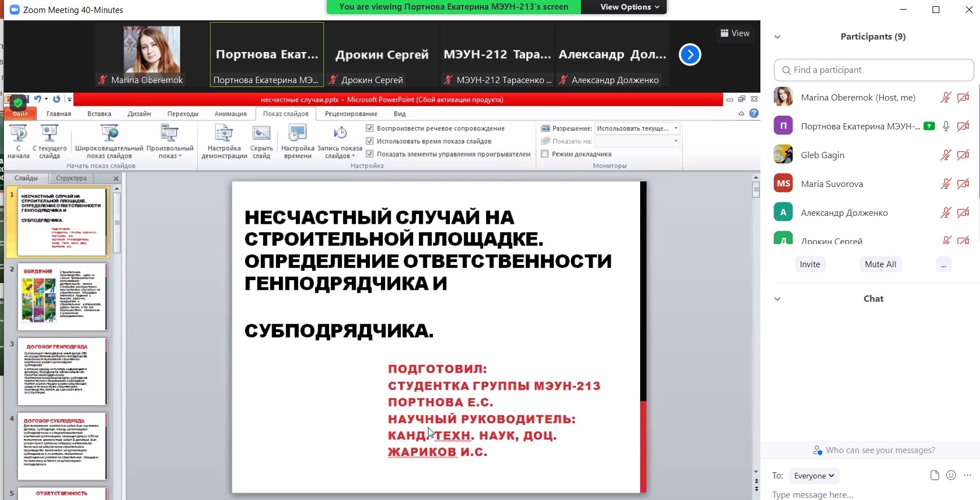
Task: Click Gleb Gagin camera-off icon
Action: [x=963, y=155]
